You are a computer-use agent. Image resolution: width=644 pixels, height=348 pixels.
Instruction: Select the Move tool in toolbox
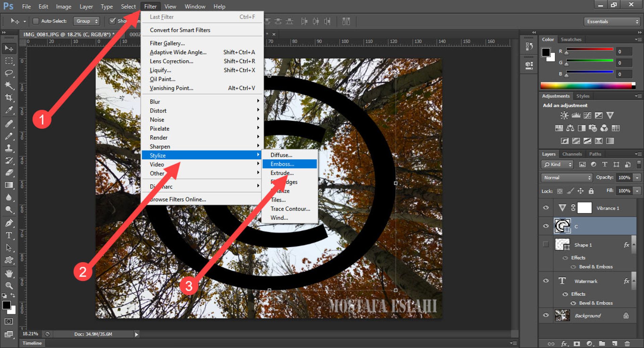(x=9, y=48)
